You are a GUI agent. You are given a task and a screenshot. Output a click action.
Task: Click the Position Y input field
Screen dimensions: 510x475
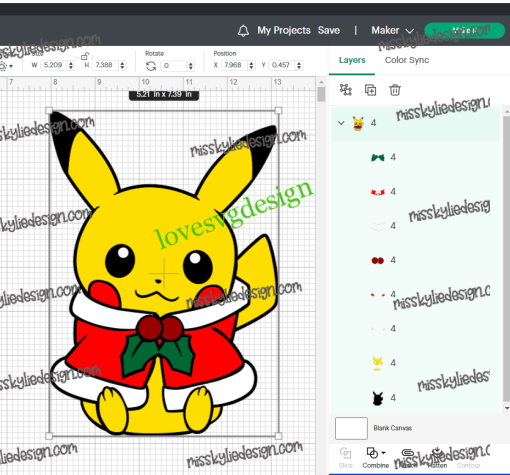tap(282, 65)
